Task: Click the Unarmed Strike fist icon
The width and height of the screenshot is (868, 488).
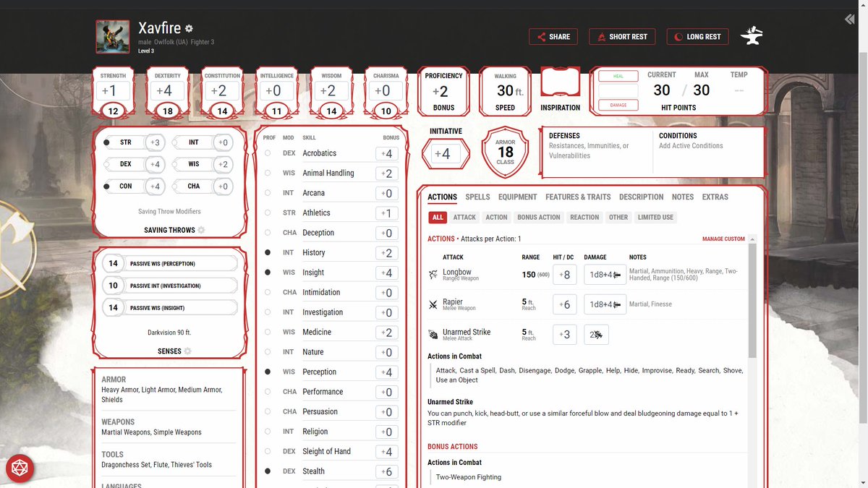Action: 433,335
